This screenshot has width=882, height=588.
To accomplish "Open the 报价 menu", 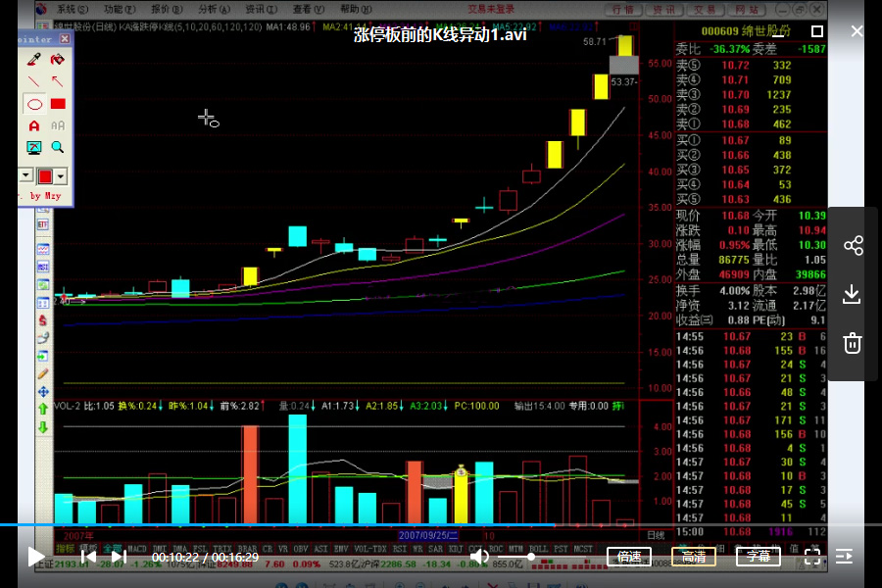I will (167, 9).
